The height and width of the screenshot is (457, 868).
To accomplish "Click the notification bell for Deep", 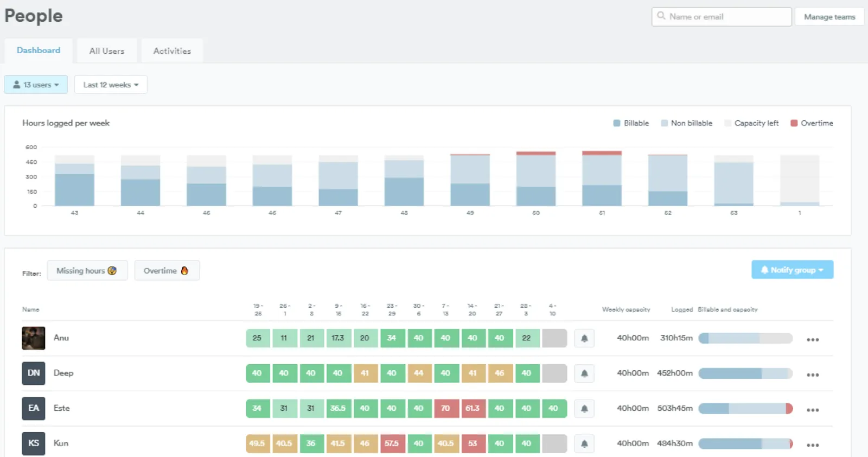I will coord(584,373).
